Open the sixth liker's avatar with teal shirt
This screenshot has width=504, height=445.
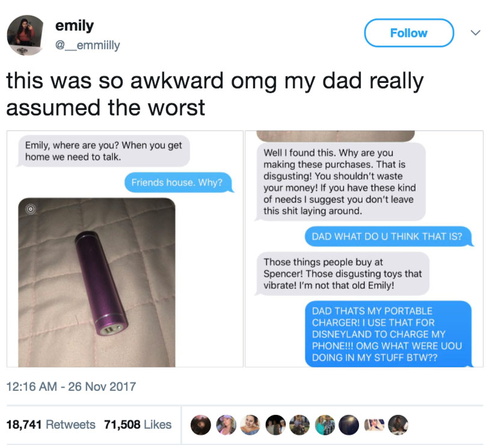325,425
